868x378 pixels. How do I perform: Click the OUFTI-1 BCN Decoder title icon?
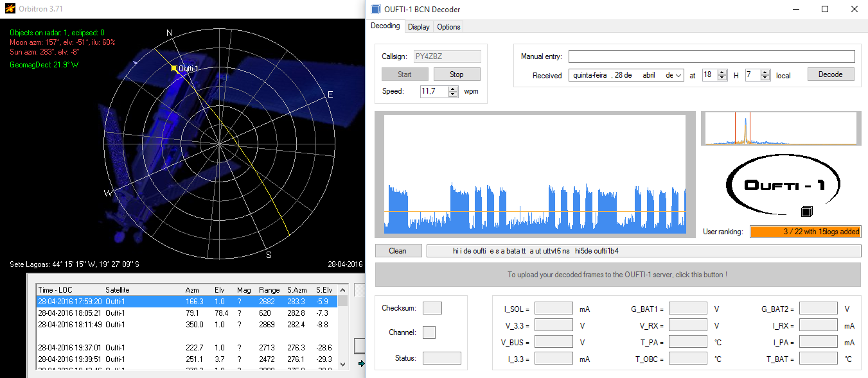[x=376, y=9]
